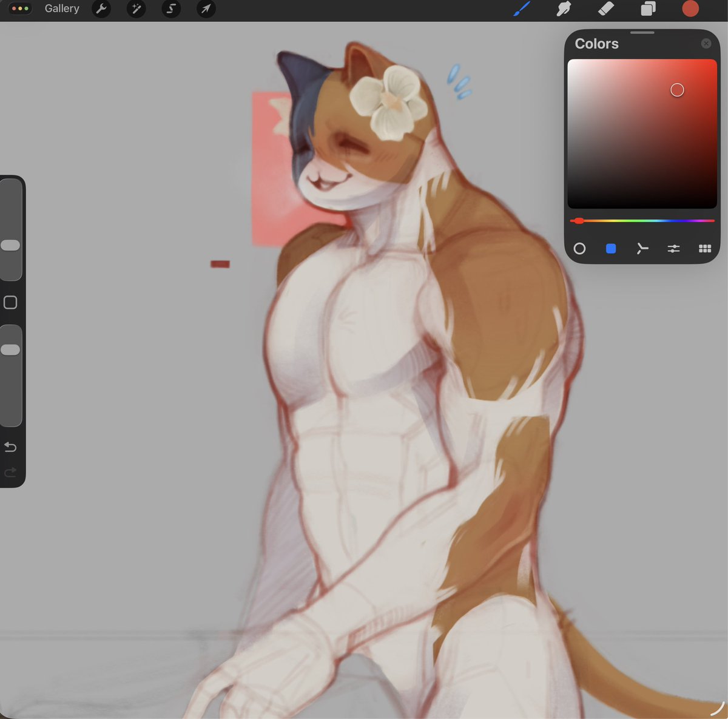Screen dimensions: 728x719
Task: Open the Adjustments magic wand menu
Action: [136, 9]
